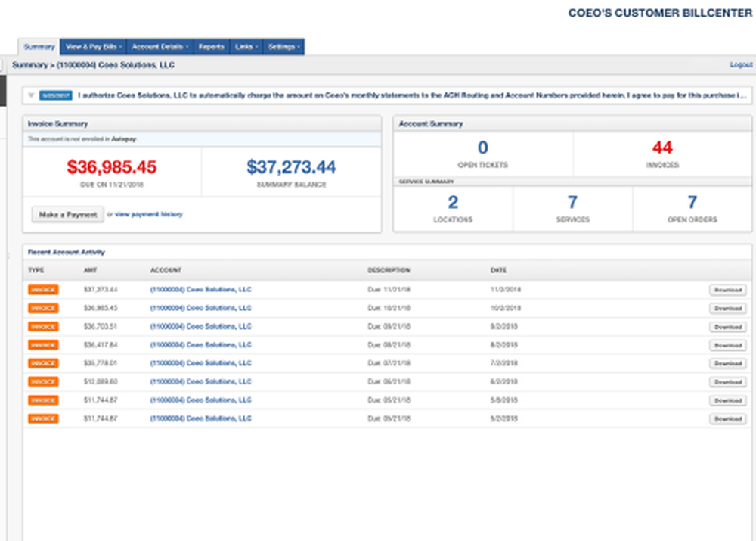This screenshot has width=756, height=541.
Task: Collapse the authorization notice arrow
Action: (31, 95)
